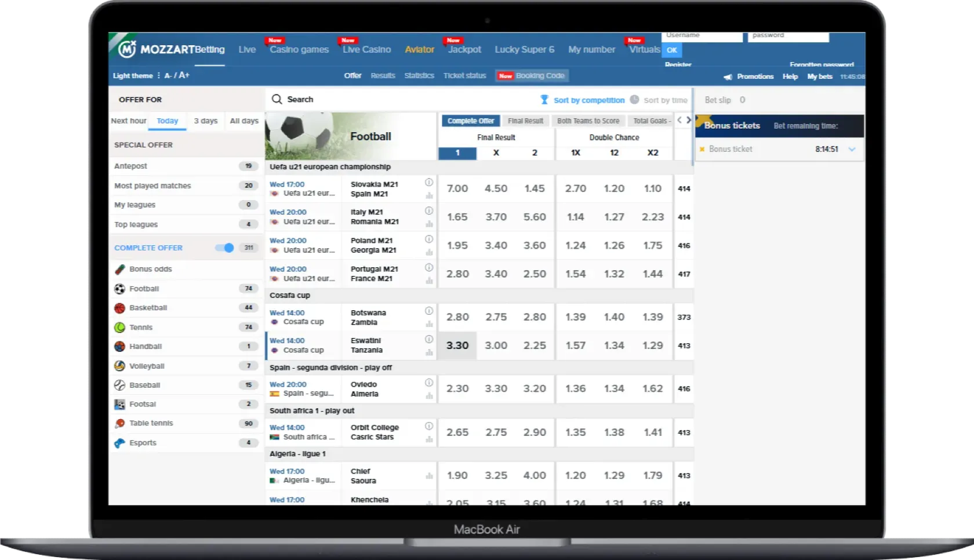This screenshot has height=560, width=974.
Task: Select odds 7.00 for Slovakia M21 win
Action: tap(457, 188)
